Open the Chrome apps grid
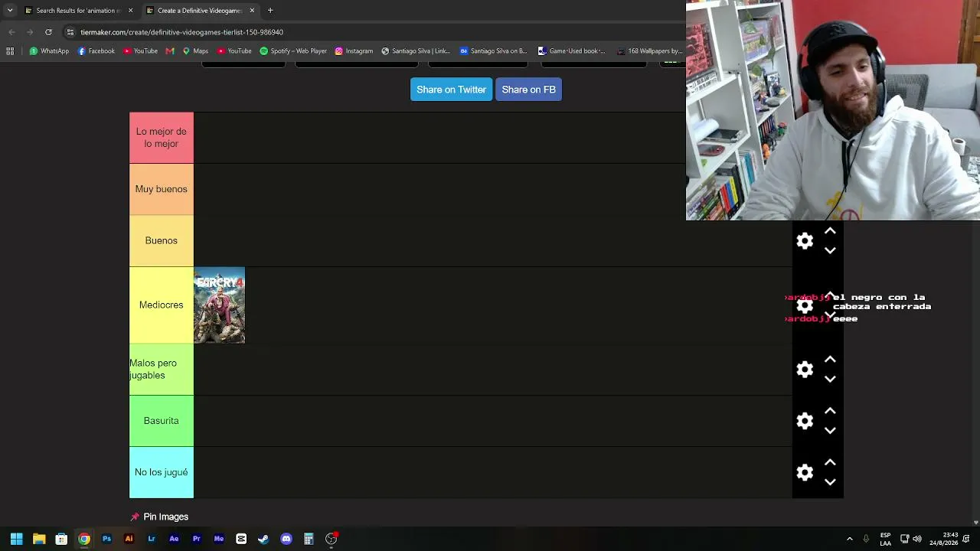 (x=10, y=51)
